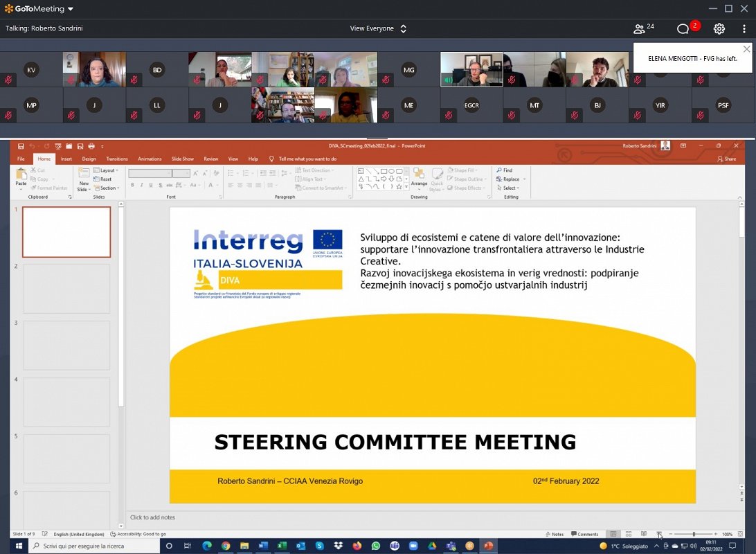Switch to Normal view icon

[x=613, y=534]
